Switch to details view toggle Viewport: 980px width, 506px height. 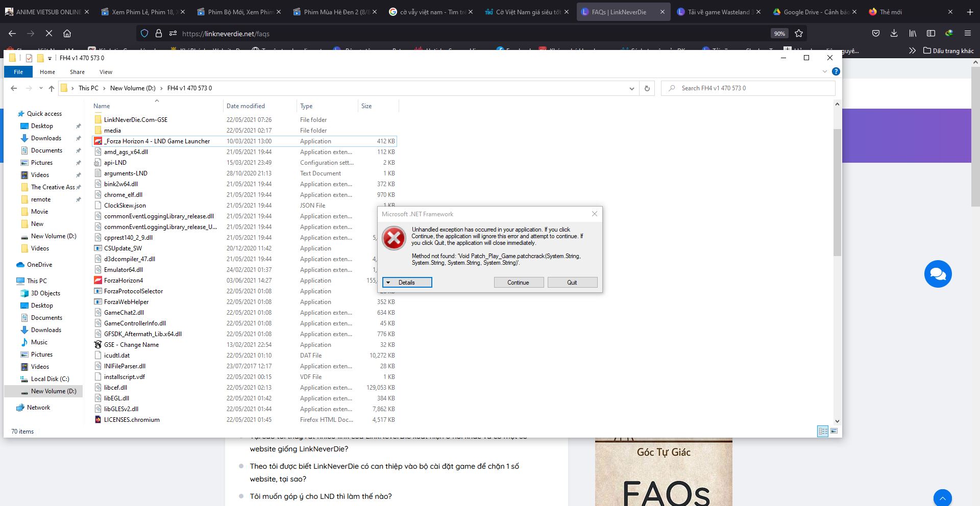point(823,431)
